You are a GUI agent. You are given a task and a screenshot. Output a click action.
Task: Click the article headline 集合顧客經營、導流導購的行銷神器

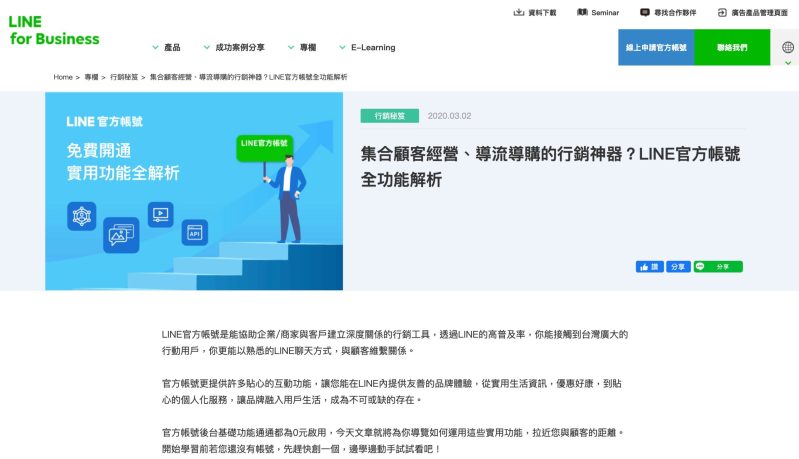[x=550, y=167]
